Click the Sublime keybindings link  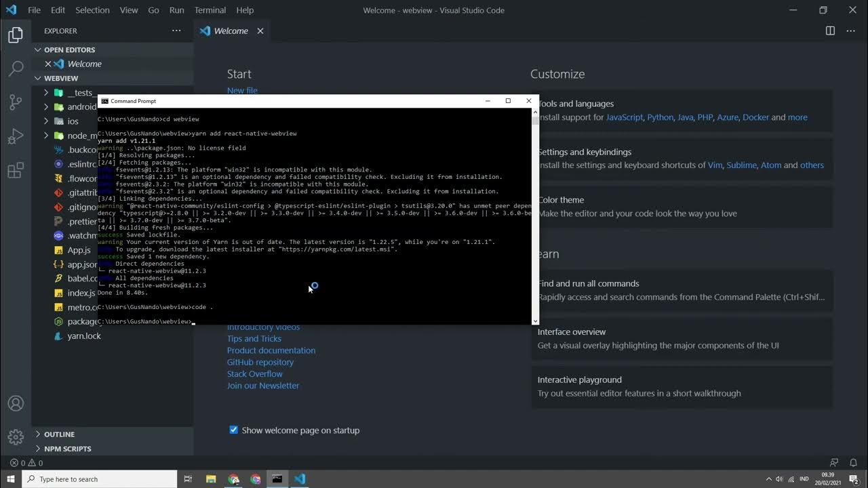tap(741, 165)
